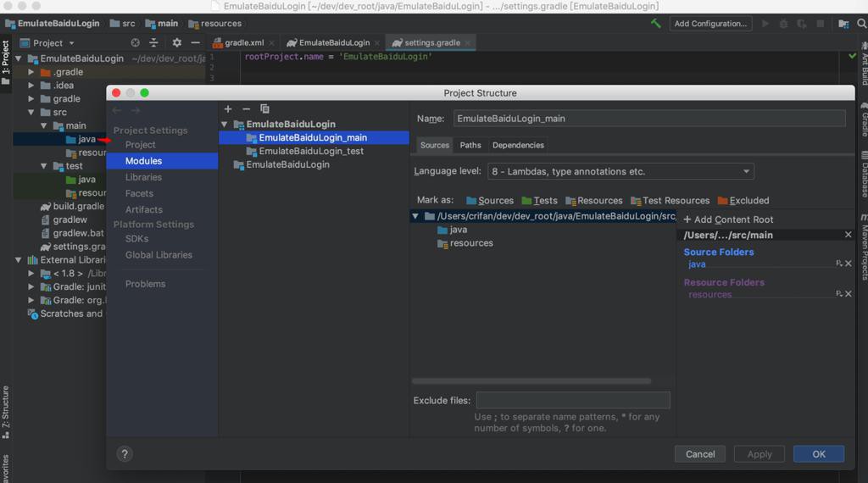This screenshot has height=483, width=868.
Task: Click the Search Everywhere magnifier
Action: tap(861, 23)
